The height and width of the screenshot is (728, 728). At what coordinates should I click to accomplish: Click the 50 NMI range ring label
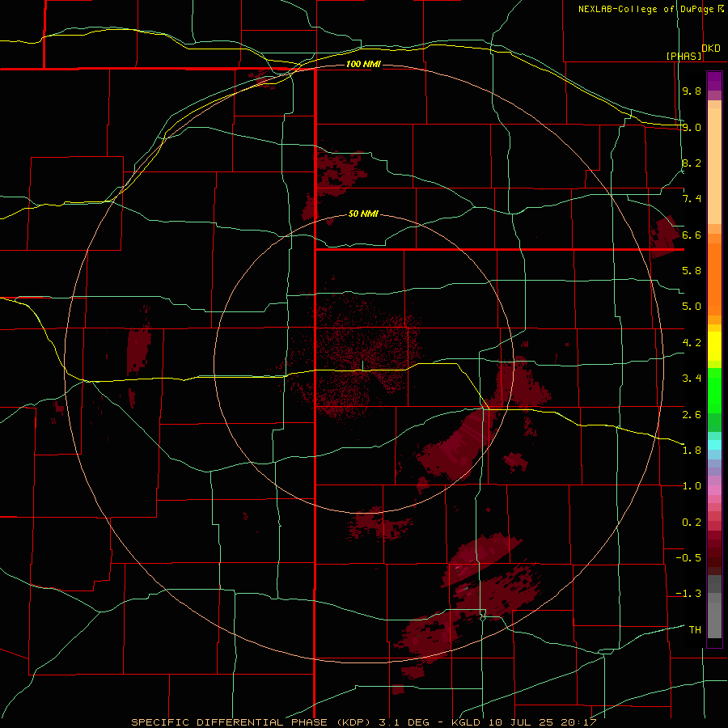(363, 214)
